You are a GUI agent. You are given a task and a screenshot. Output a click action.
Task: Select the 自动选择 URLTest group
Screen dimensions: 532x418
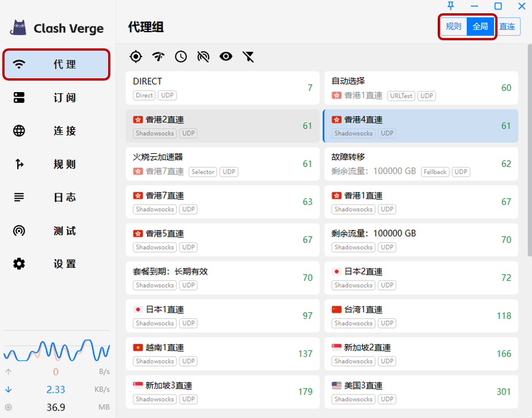pos(420,88)
